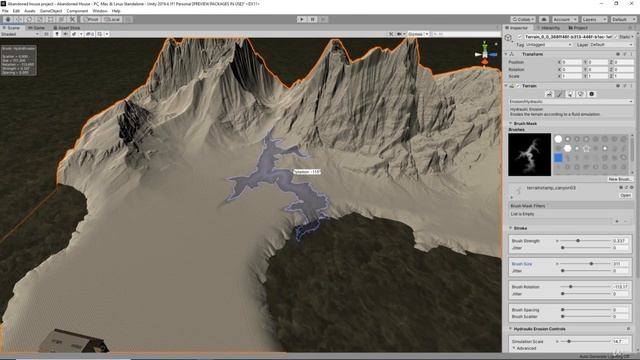Toggle scene audio icon in Scene toolbar
The width and height of the screenshot is (640, 360).
65,34
